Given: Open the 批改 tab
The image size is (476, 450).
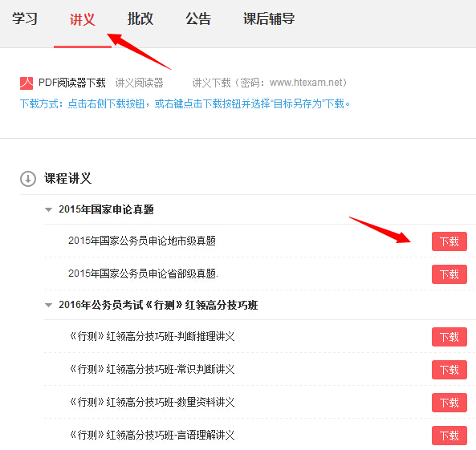Looking at the screenshot, I should pos(140,18).
